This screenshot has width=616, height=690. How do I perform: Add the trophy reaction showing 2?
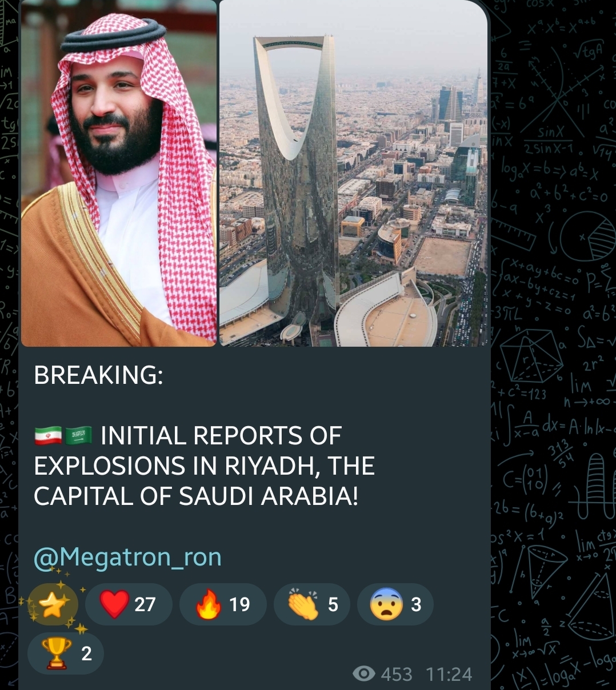point(66,653)
